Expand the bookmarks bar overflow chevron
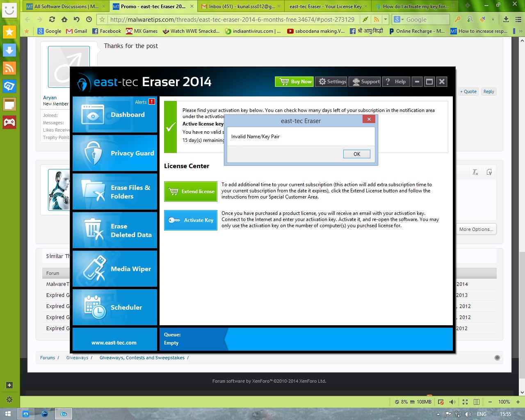Image resolution: width=525 pixels, height=420 pixels. pyautogui.click(x=520, y=31)
